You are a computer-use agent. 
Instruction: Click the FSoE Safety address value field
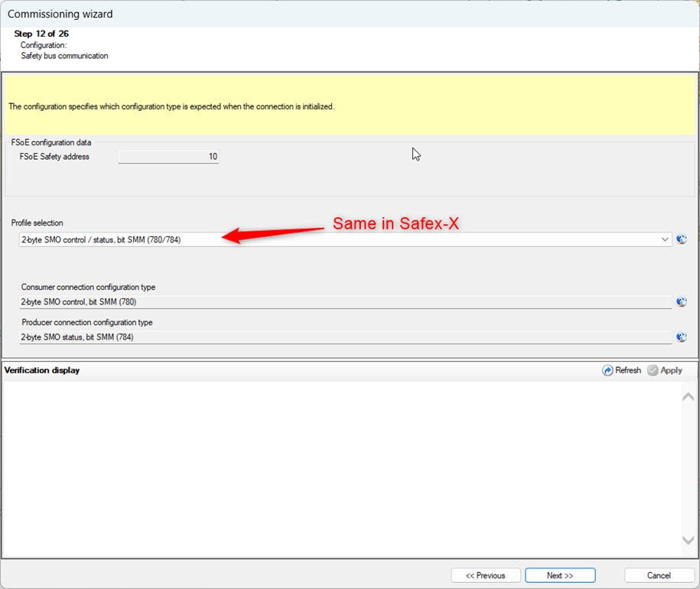(168, 157)
